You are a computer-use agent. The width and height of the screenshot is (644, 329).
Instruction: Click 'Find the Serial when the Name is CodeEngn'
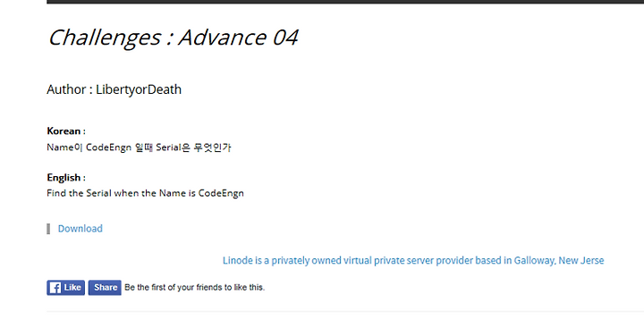pos(146,193)
